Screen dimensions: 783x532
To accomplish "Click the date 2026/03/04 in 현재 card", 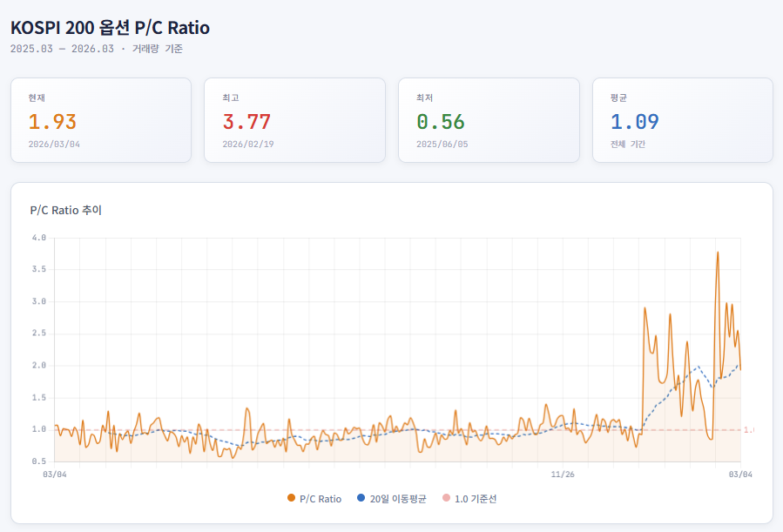I will (54, 145).
